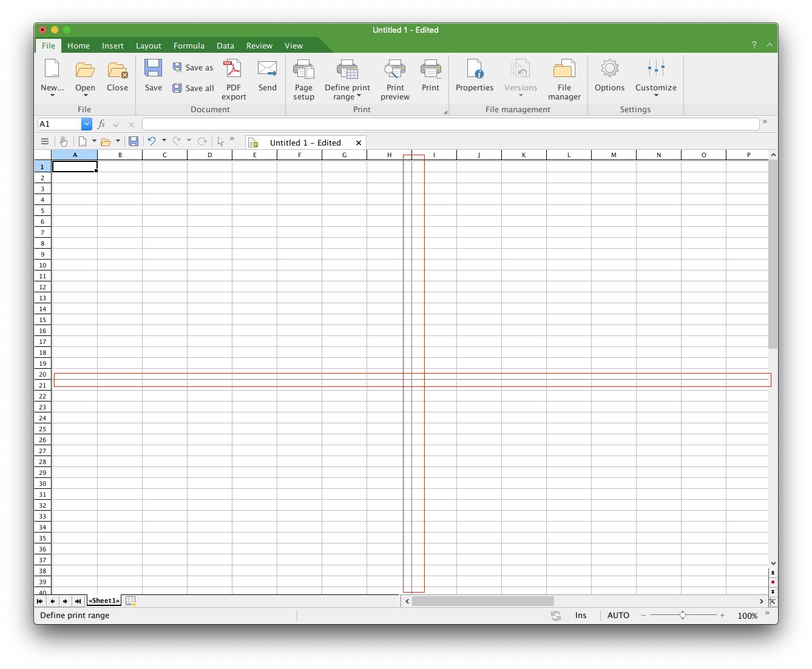Viewport: 812px width, 669px height.
Task: Open Page setup from the Print group
Action: tap(303, 79)
